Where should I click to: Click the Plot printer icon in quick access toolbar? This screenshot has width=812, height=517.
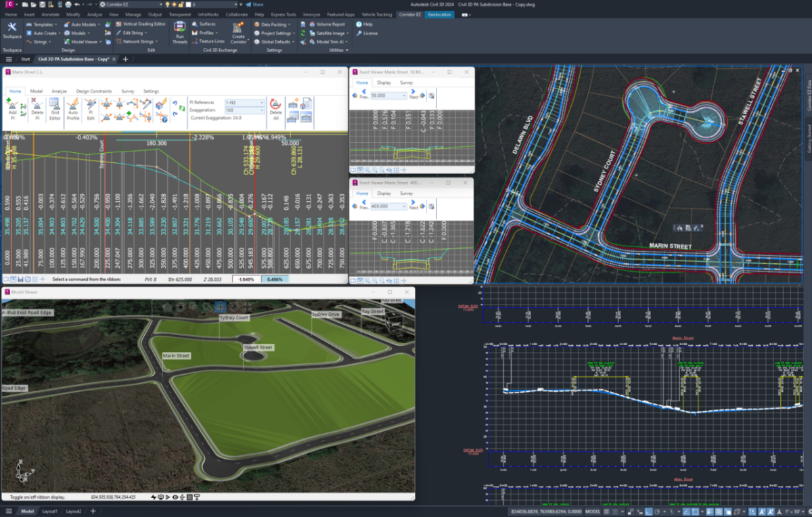(x=68, y=4)
